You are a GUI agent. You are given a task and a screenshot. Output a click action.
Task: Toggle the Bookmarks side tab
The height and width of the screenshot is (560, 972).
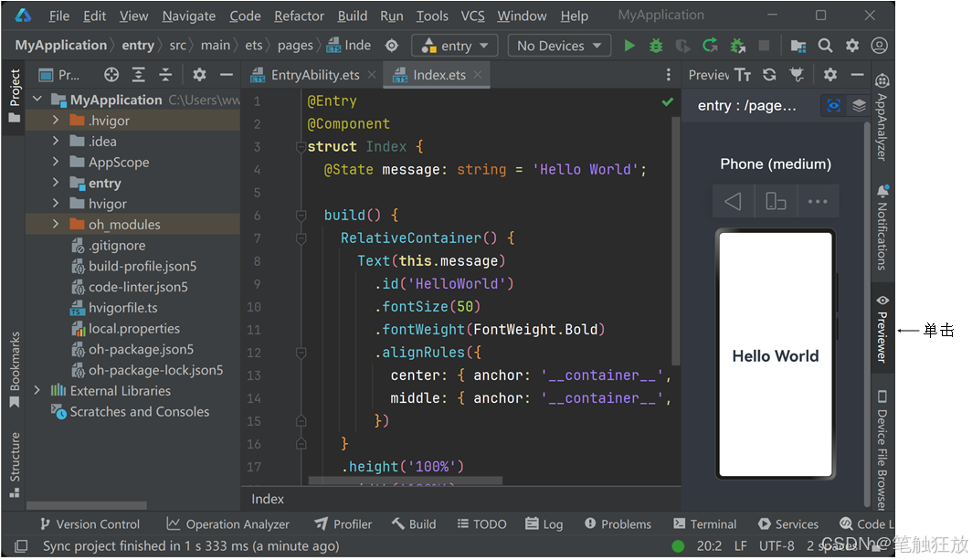(15, 370)
